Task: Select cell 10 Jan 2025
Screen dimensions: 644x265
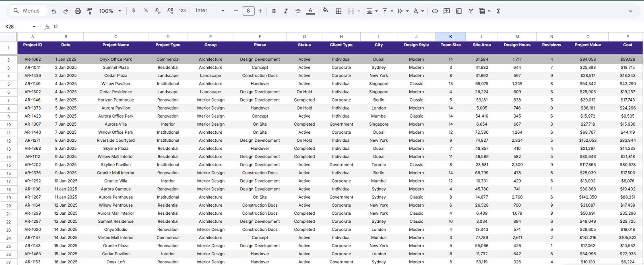Action: pos(66,181)
